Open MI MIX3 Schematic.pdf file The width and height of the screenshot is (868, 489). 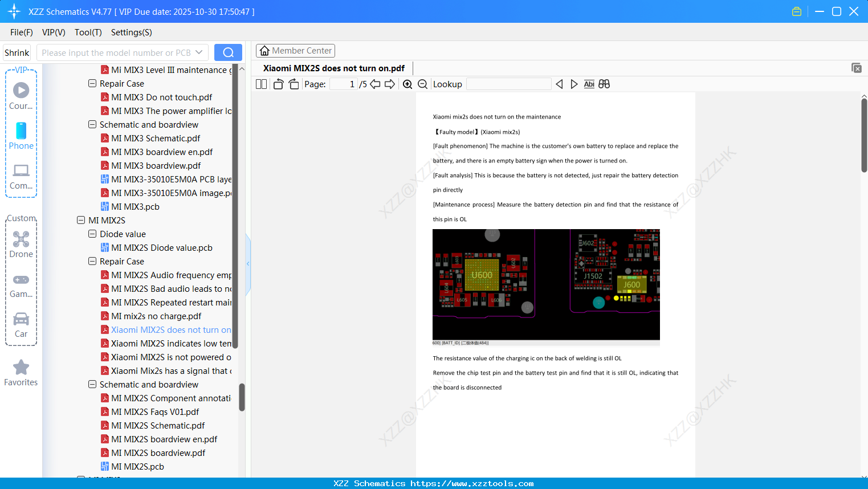pos(156,138)
